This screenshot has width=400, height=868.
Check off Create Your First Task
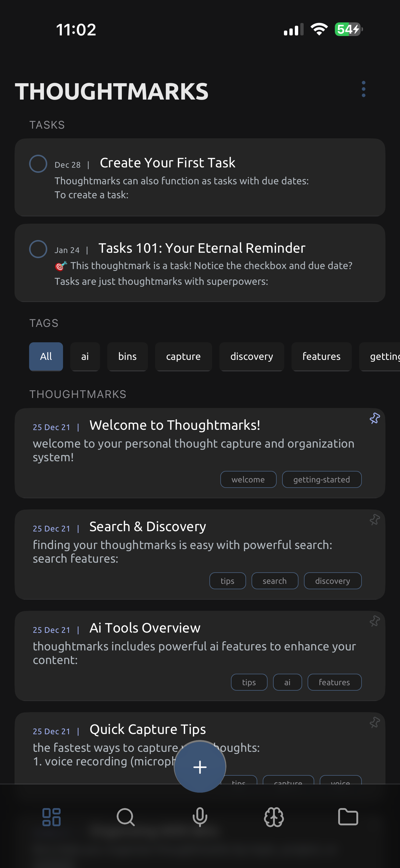coord(38,164)
